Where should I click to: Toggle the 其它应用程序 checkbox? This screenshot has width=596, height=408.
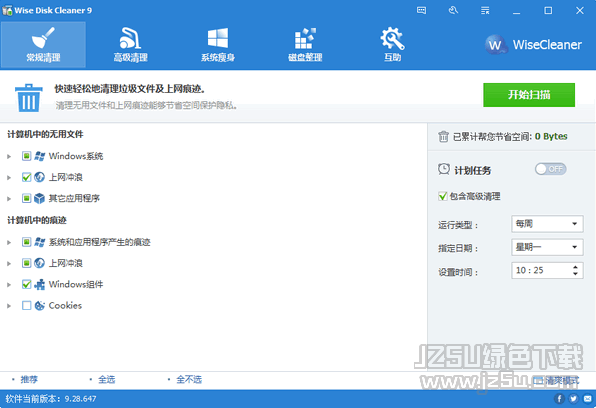point(26,198)
